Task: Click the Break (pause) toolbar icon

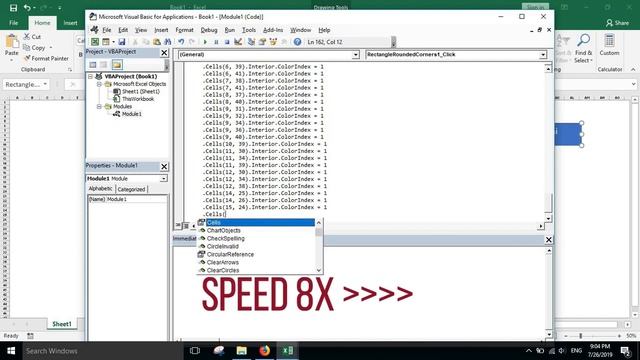Action: point(216,42)
